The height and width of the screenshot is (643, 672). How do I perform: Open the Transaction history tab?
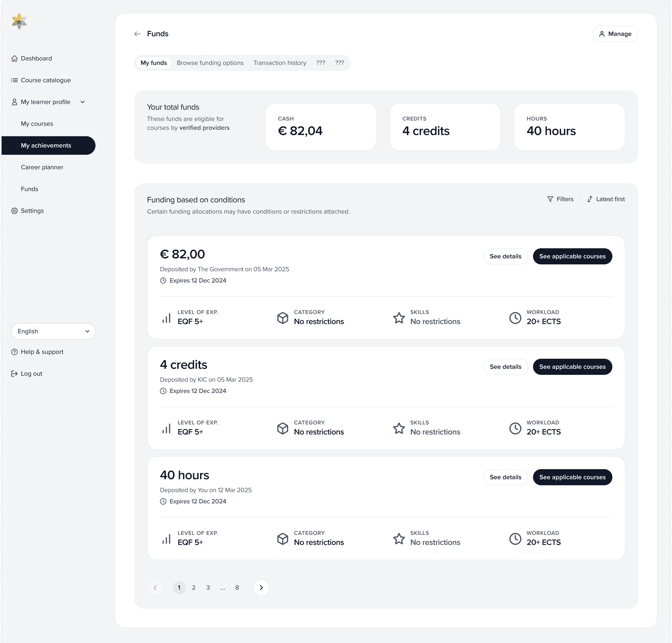click(x=280, y=63)
